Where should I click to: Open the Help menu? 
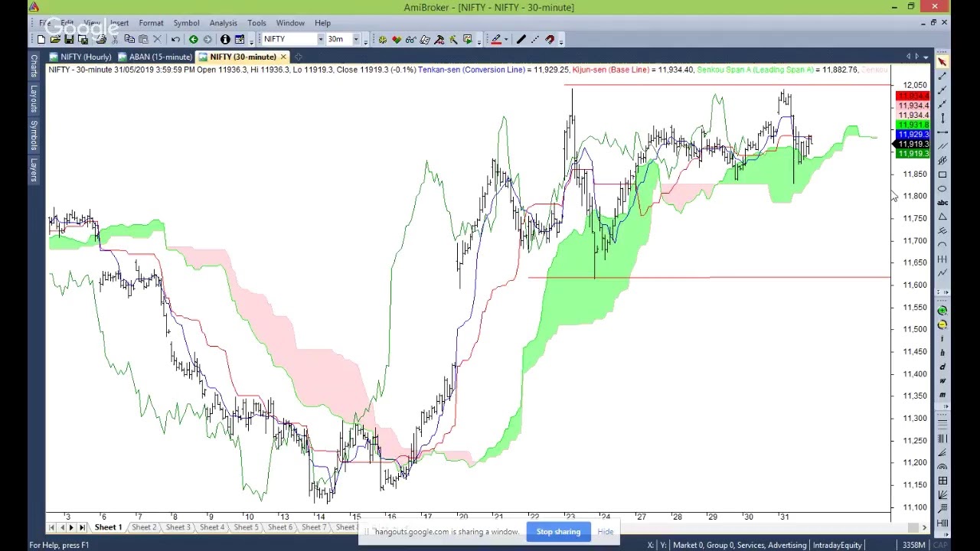click(322, 23)
